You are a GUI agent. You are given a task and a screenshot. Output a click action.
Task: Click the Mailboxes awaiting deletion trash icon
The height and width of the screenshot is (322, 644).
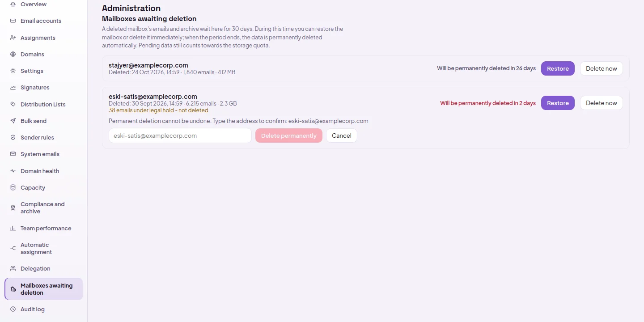click(x=13, y=289)
